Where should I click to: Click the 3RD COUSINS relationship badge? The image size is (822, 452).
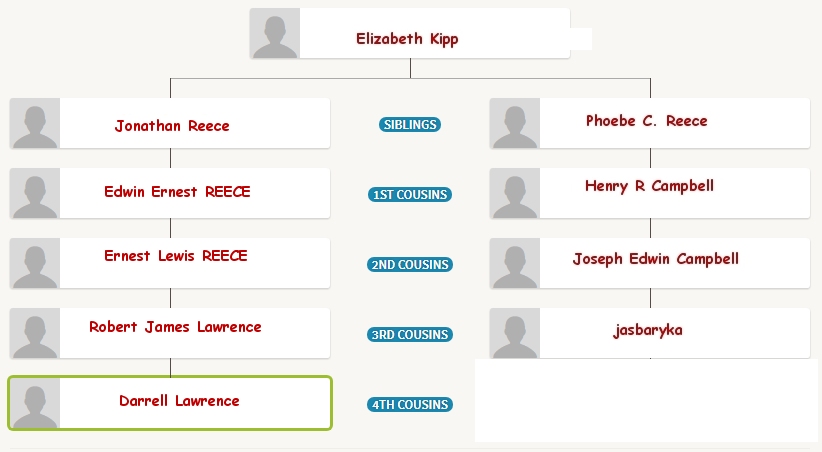[x=410, y=335]
